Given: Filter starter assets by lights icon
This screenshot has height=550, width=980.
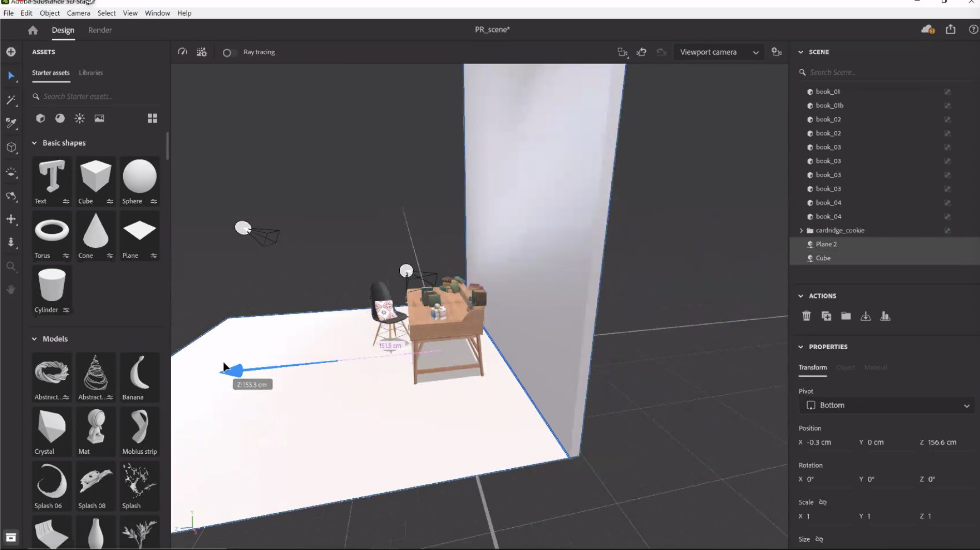Looking at the screenshot, I should tap(79, 118).
